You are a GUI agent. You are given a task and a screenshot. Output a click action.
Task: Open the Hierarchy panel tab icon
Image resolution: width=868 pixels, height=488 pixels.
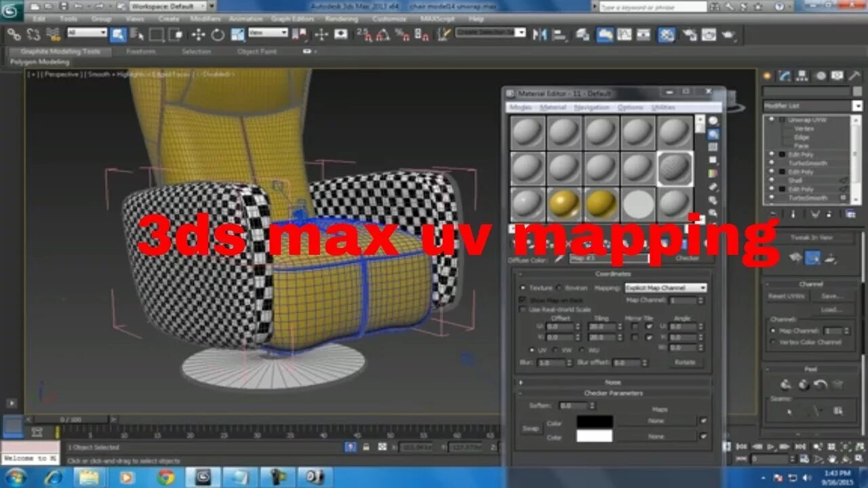coord(802,76)
